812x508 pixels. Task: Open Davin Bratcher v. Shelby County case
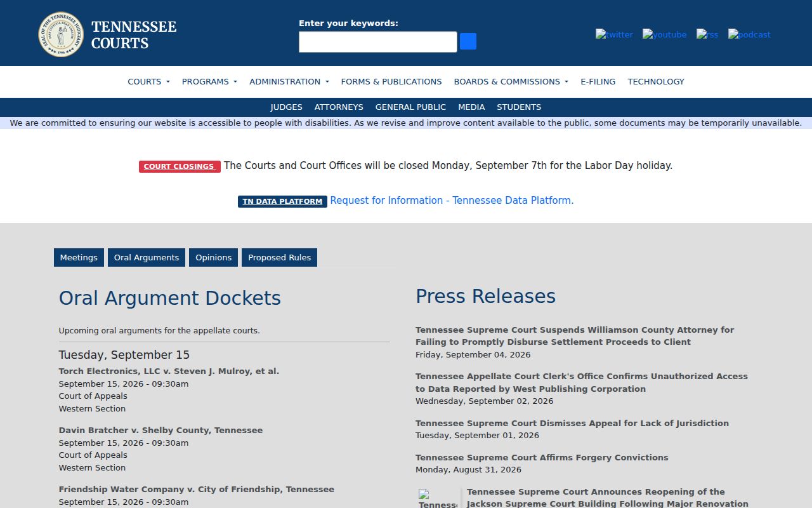click(x=160, y=430)
